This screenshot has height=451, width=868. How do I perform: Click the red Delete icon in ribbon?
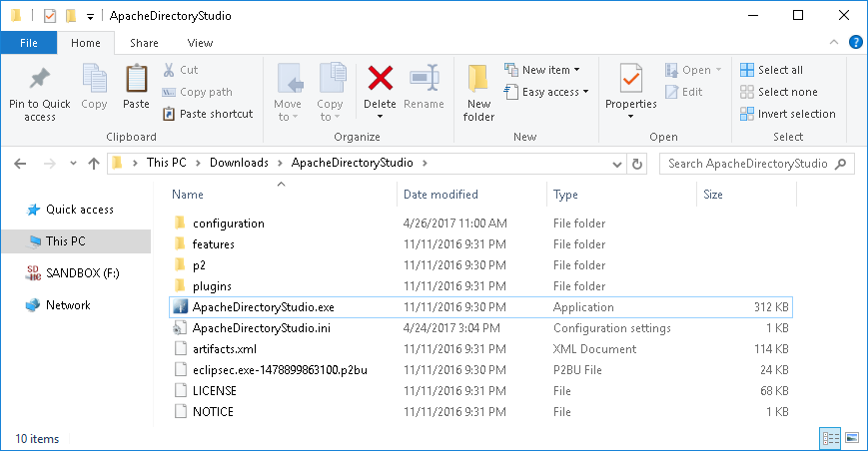380,78
